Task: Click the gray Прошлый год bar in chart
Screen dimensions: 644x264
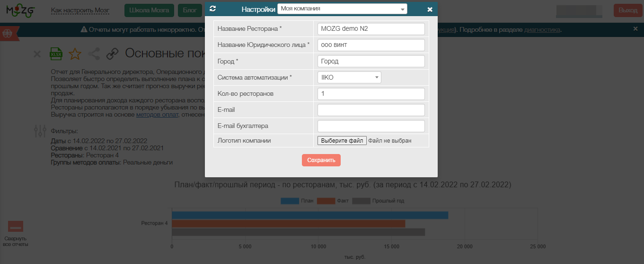Action: [x=298, y=232]
